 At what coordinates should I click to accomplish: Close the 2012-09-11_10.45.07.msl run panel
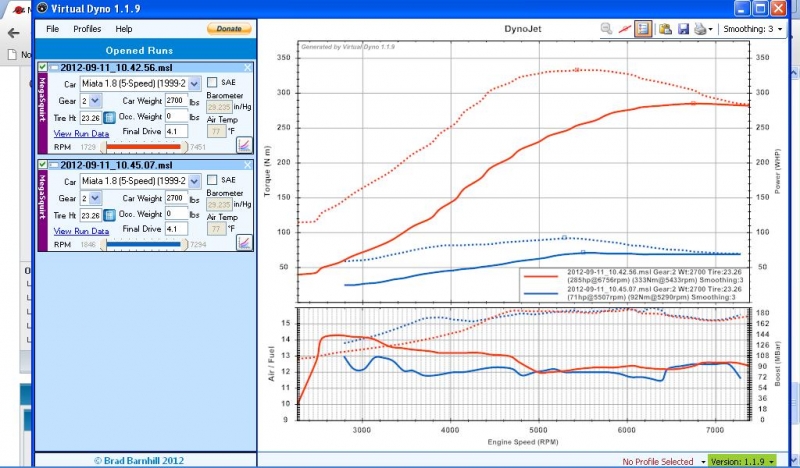[247, 165]
